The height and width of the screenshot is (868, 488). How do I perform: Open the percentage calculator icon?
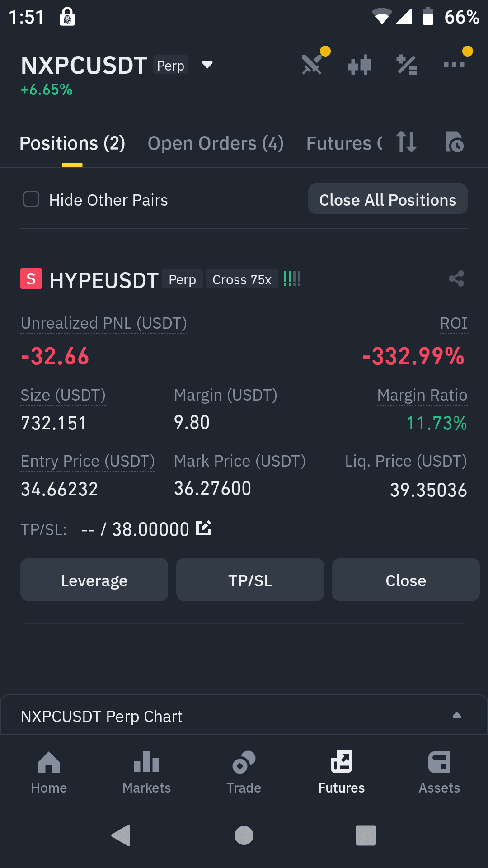tap(407, 65)
